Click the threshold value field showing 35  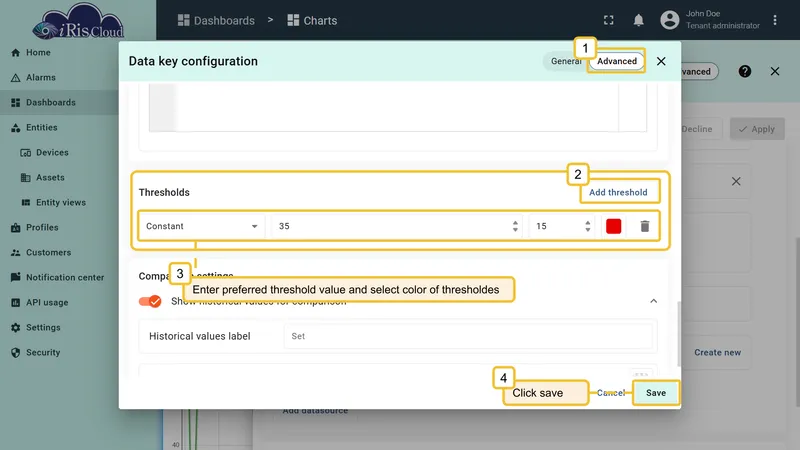[396, 226]
